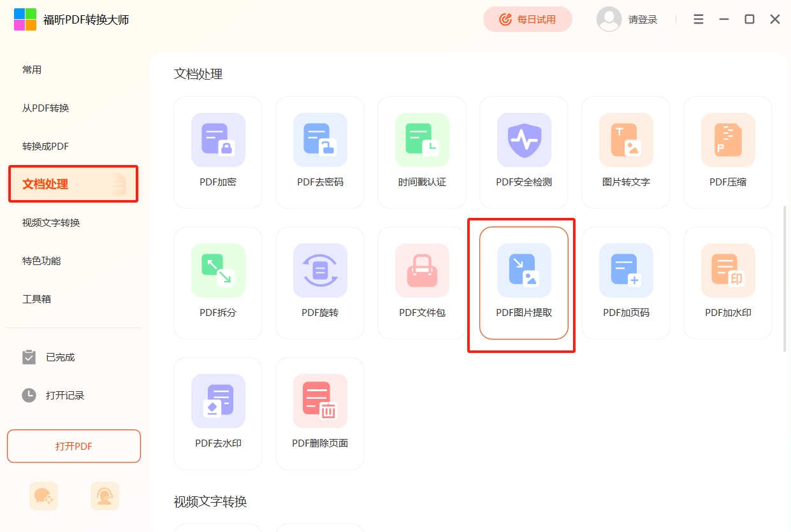Open the PDF删除页面 delete pages tool
Viewport: 791px width, 532px height.
click(x=320, y=413)
